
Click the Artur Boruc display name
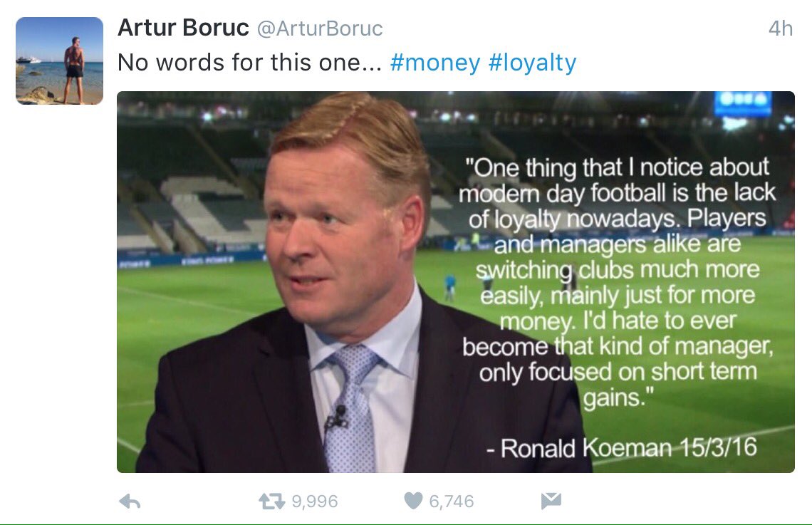183,28
